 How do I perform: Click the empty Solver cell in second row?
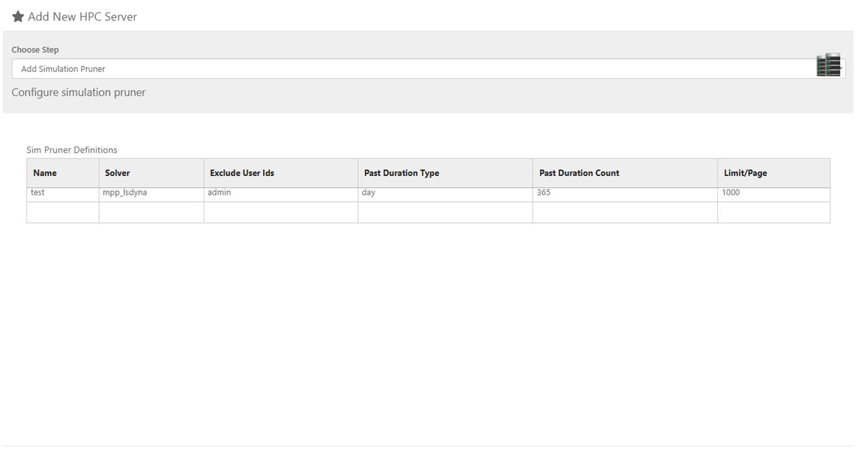pos(151,212)
